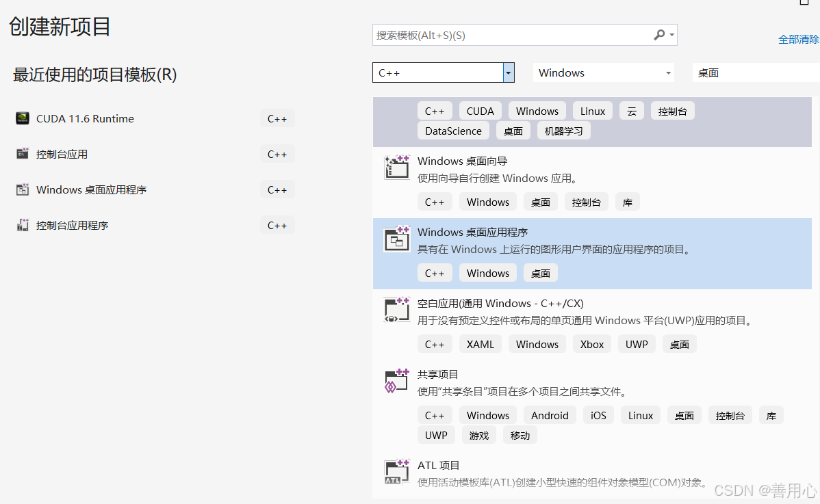Click the 云 tag
Viewport: 820px width, 504px height.
pos(632,111)
